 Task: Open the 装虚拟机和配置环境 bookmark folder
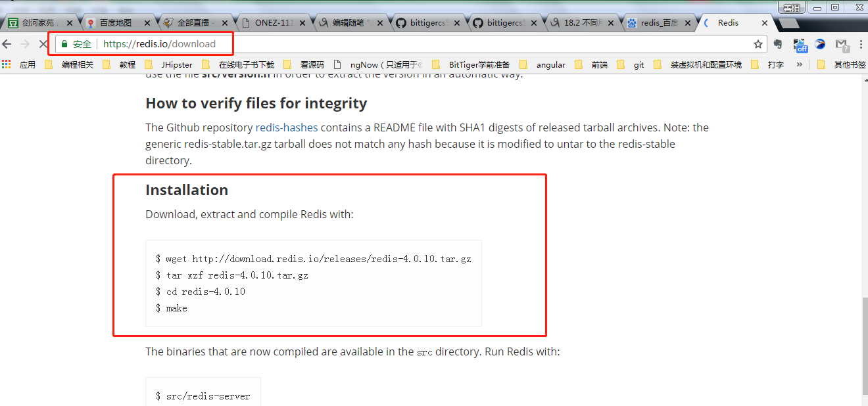pos(698,64)
